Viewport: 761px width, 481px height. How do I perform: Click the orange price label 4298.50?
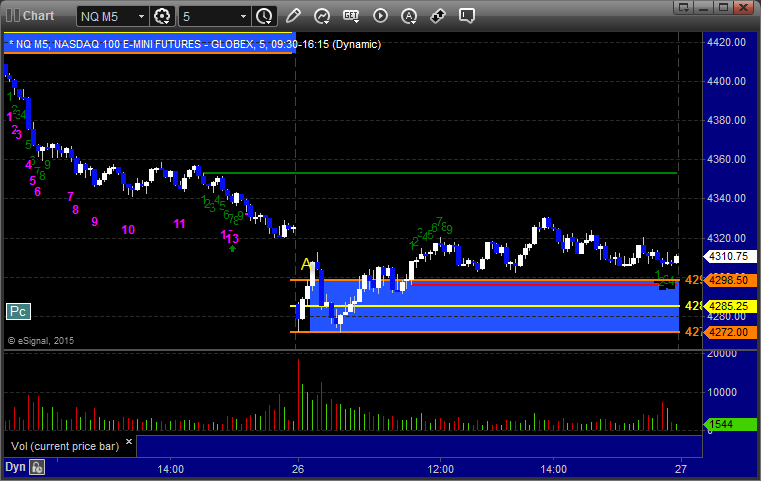[728, 280]
